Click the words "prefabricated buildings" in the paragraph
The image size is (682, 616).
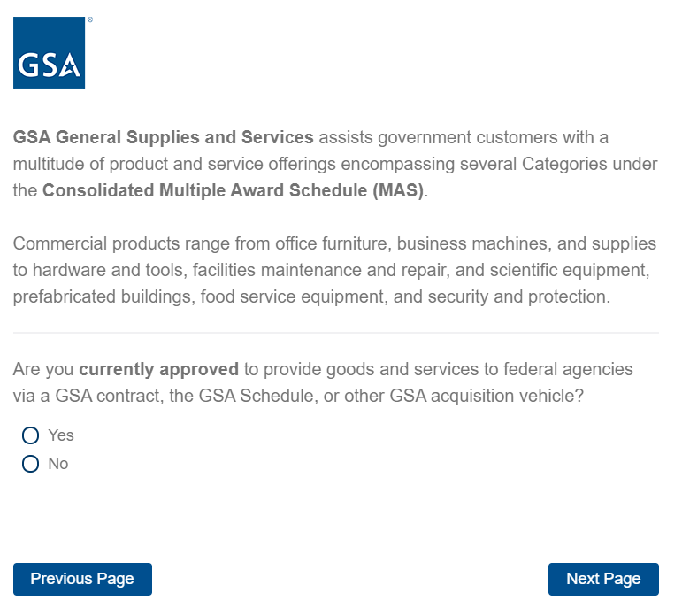pos(103,296)
